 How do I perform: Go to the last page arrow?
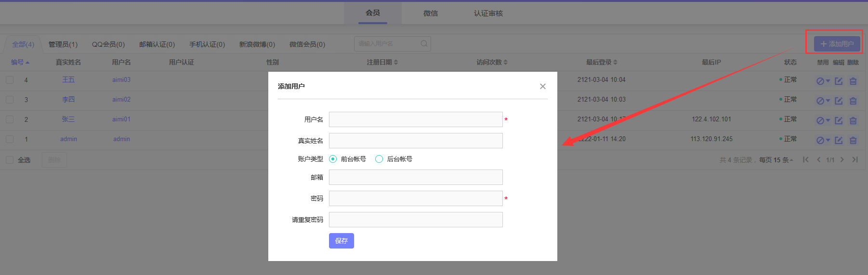pyautogui.click(x=855, y=160)
